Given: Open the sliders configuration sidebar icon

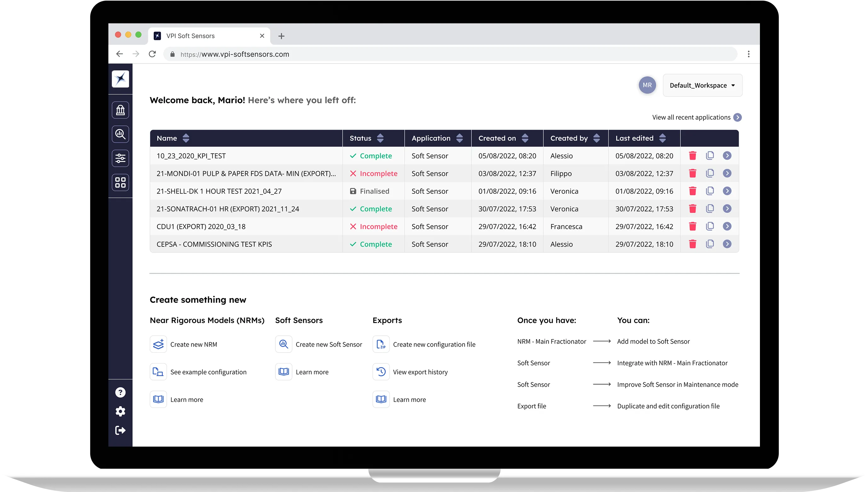Looking at the screenshot, I should point(120,159).
